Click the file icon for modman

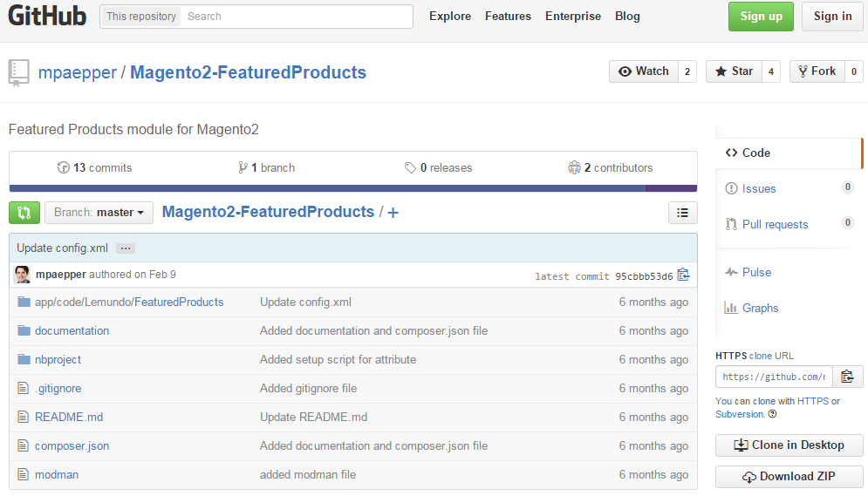pyautogui.click(x=24, y=474)
